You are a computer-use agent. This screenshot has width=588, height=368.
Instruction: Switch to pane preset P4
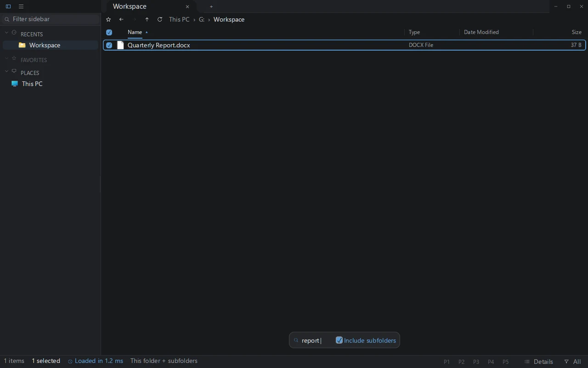491,362
